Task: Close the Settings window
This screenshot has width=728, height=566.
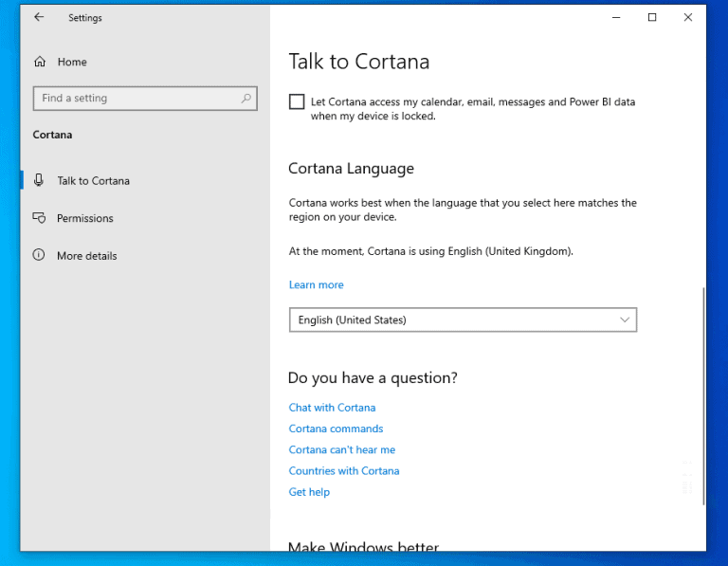Action: pyautogui.click(x=688, y=18)
